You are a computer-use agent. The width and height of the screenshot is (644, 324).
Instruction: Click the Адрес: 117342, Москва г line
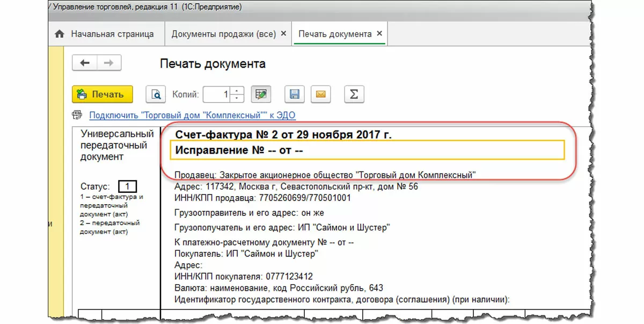296,186
